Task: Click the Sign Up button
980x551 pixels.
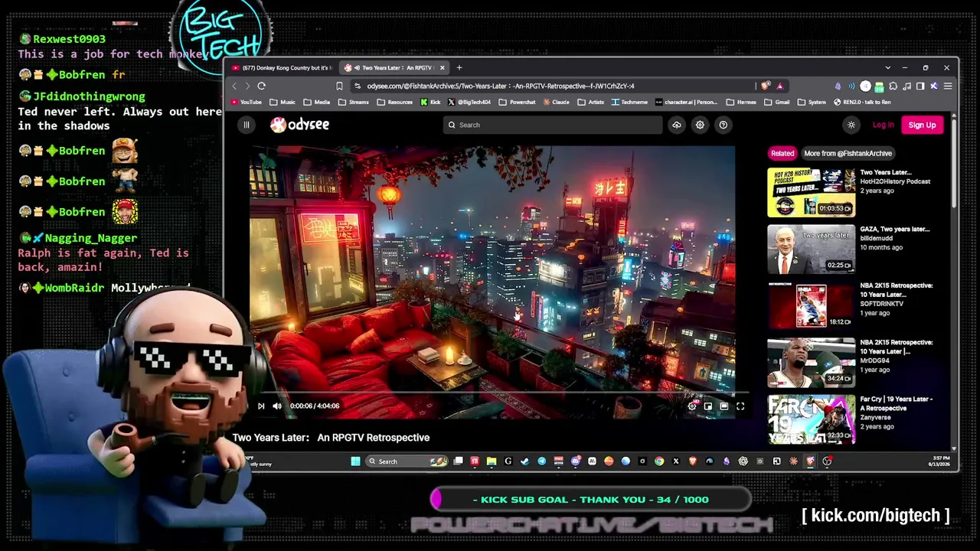Action: click(922, 125)
